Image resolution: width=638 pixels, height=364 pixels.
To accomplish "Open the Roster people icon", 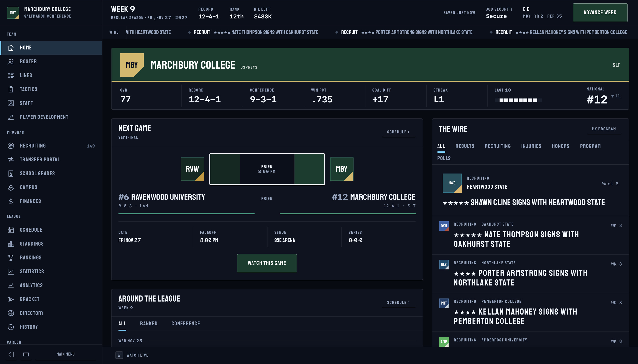I will coord(11,62).
